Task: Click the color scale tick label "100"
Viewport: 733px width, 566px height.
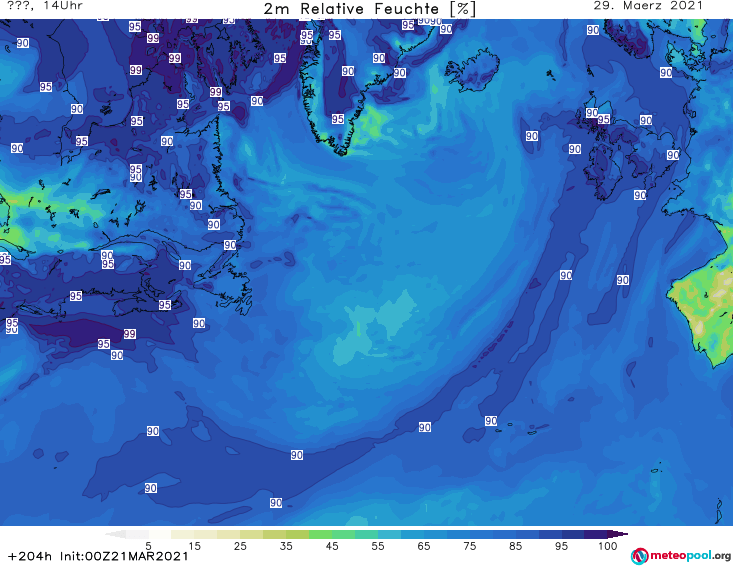Action: click(608, 546)
